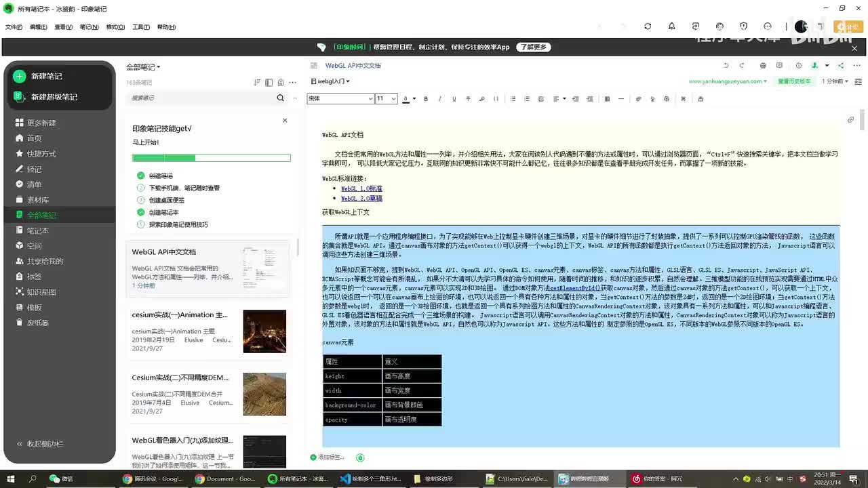Insert a horizontal divider line
Screen dimensions: 868x488
click(620, 98)
